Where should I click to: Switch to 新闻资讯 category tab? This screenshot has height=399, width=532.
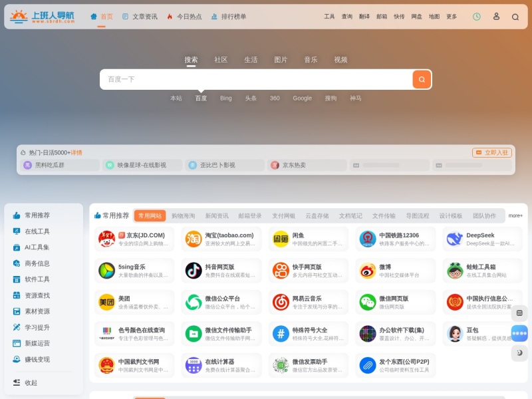(x=217, y=215)
